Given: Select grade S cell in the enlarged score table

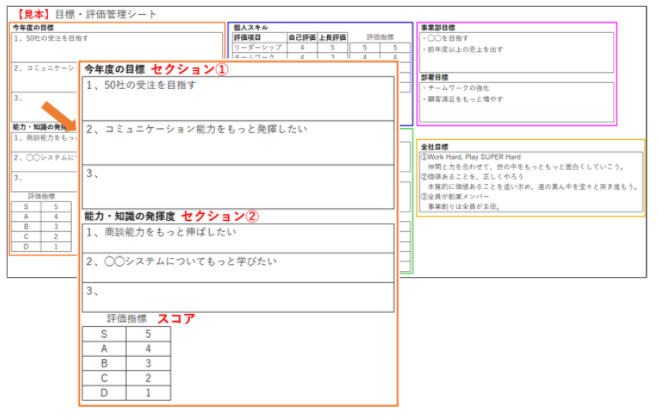Looking at the screenshot, I should click(x=103, y=333).
